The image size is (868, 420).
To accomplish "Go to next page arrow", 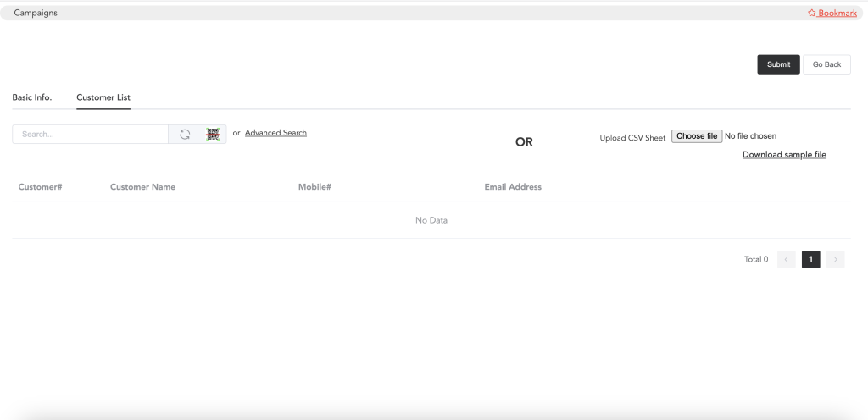I will (835, 259).
